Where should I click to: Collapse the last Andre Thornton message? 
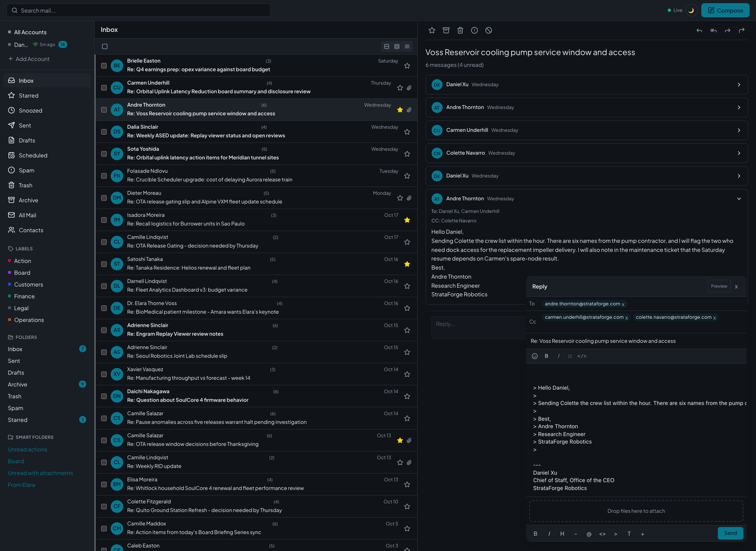(739, 199)
